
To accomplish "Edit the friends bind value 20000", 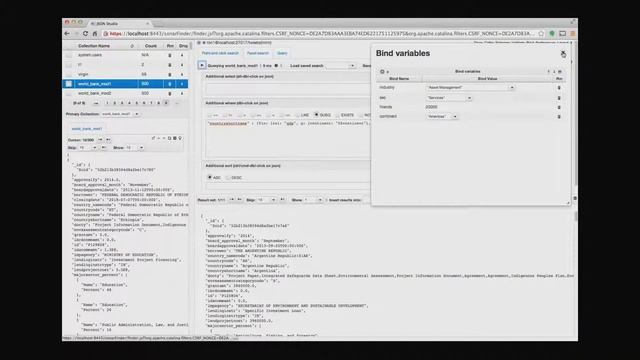I will coord(431,107).
